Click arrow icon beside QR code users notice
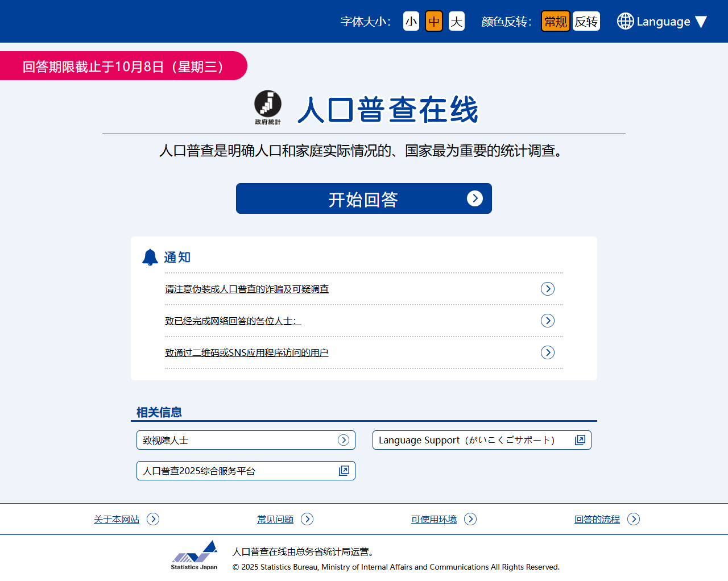 pyautogui.click(x=547, y=352)
